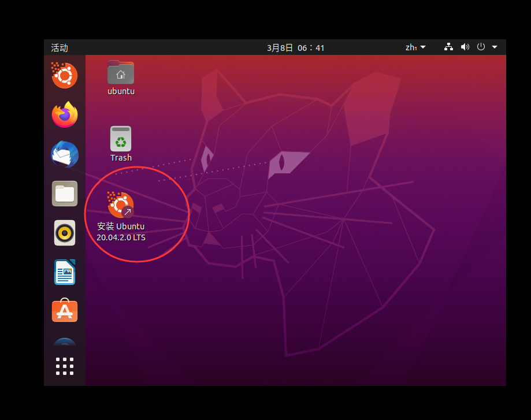Open the Files manager in dock
Viewport: 531px width, 420px height.
click(x=65, y=194)
